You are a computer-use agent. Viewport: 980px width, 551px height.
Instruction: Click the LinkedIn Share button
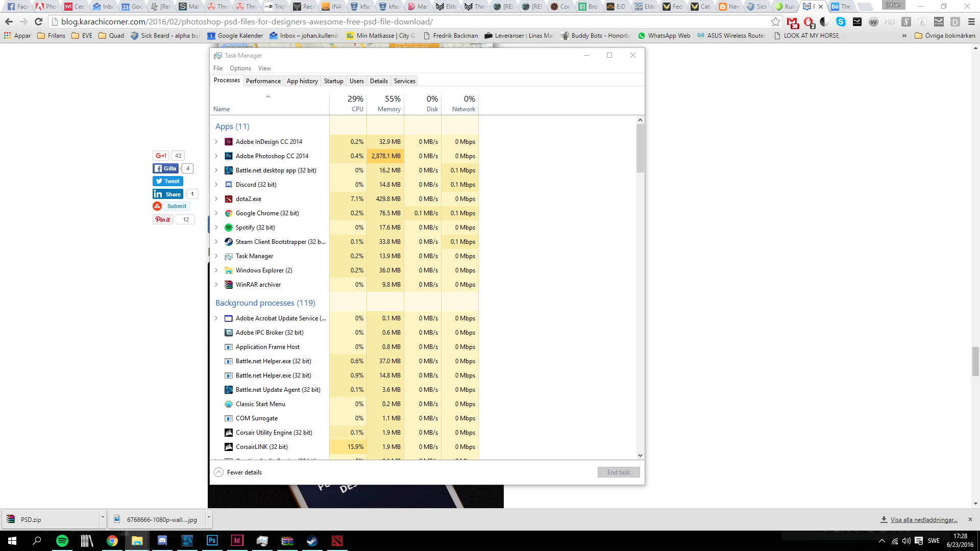click(168, 194)
